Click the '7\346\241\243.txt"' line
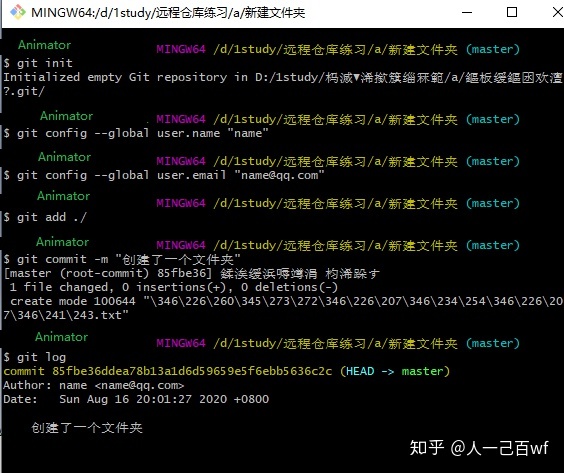Screen dimensions: 564x473 (66, 315)
